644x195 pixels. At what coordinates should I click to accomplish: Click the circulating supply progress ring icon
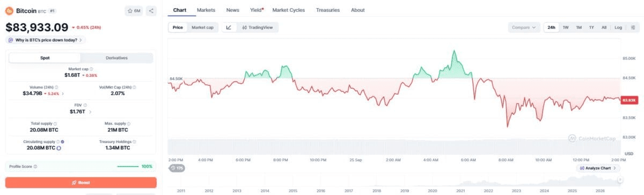pos(58,148)
